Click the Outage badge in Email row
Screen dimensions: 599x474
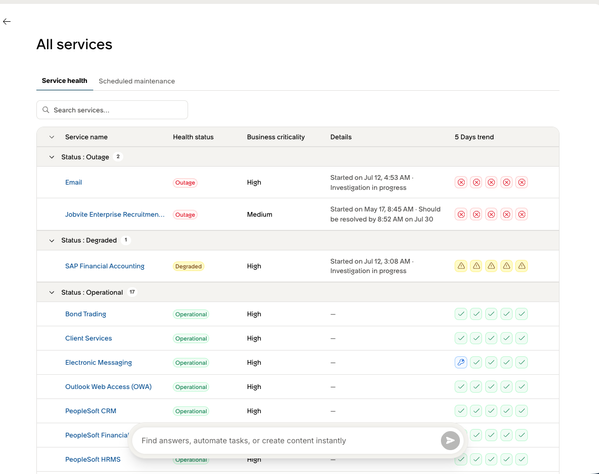pos(185,183)
